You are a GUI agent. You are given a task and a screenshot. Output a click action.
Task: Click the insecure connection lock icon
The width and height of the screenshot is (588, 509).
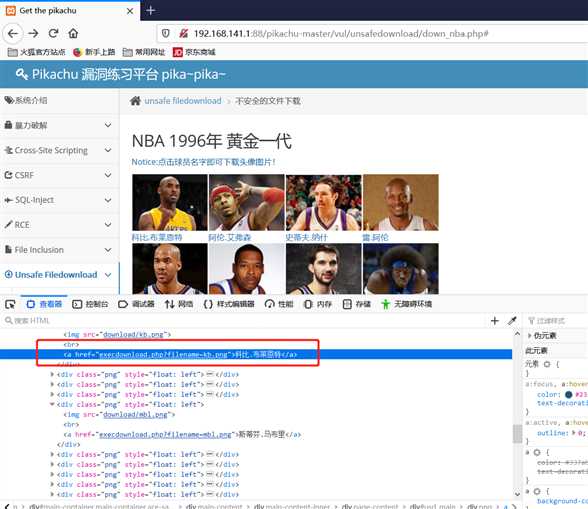click(x=183, y=34)
